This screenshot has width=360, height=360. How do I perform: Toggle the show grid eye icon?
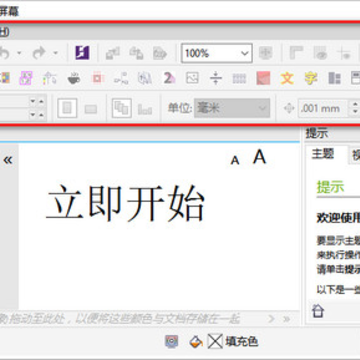pos(320,53)
